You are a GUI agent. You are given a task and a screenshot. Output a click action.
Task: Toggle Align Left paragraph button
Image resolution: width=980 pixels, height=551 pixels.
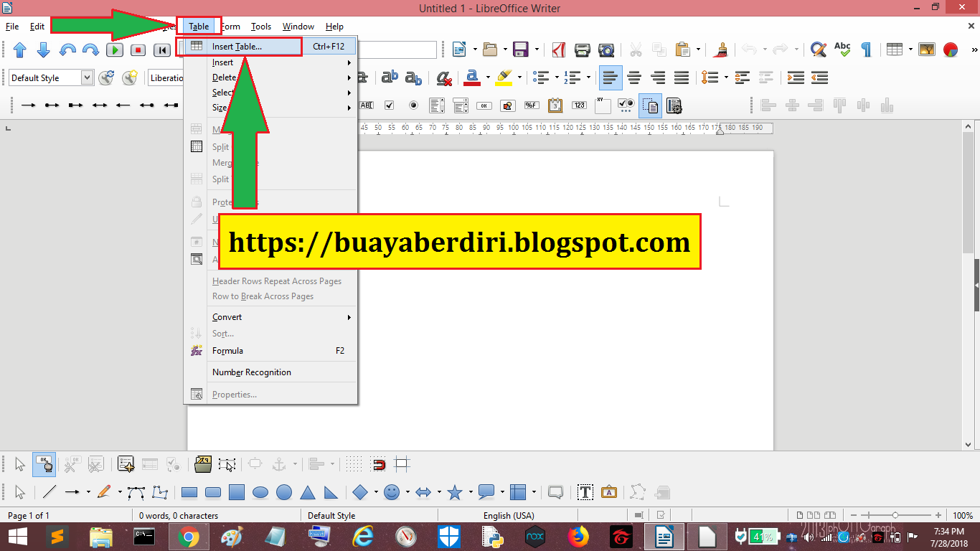click(611, 77)
